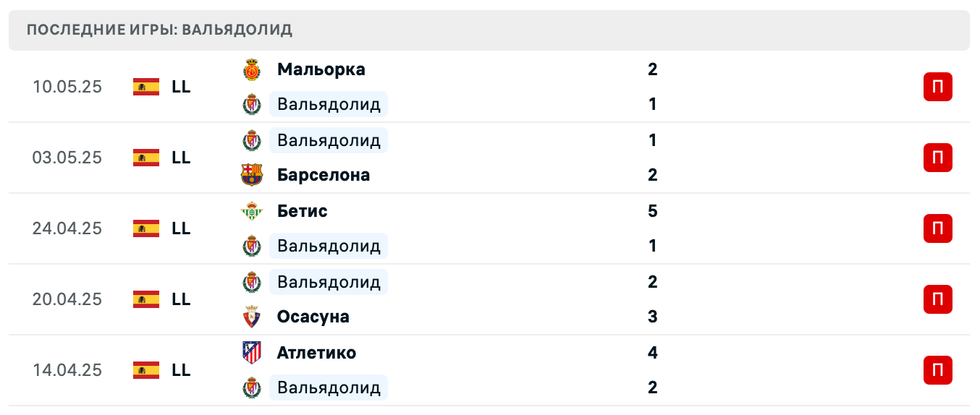Click Spain flag in 03.05.25 row

coord(146,158)
